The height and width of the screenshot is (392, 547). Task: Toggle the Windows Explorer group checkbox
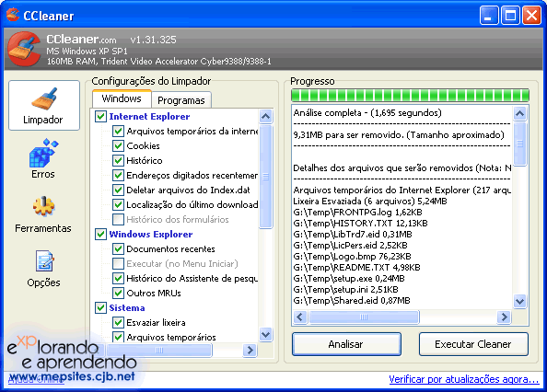click(x=100, y=234)
